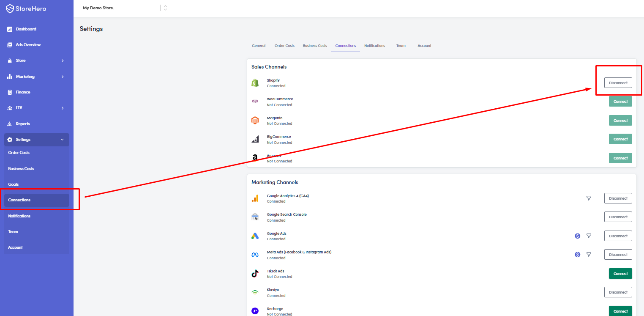644x316 pixels.
Task: Click the WooCommerce logo icon
Action: (x=255, y=102)
